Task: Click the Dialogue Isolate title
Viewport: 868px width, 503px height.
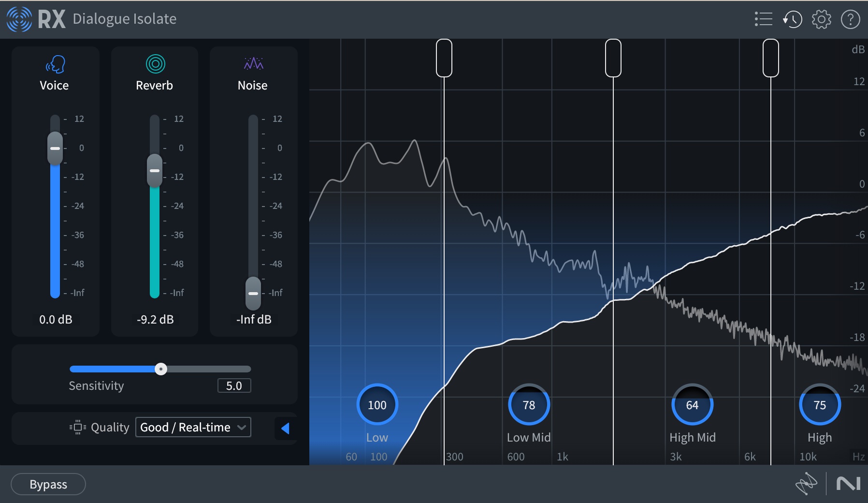Action: (x=124, y=19)
